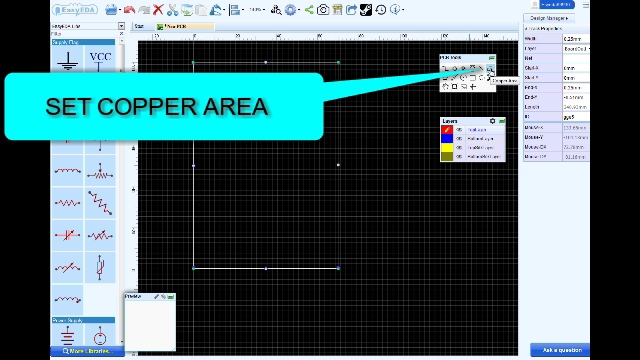The height and width of the screenshot is (360, 640).
Task: Click the Redo arrow in top toolbar
Action: click(144, 9)
